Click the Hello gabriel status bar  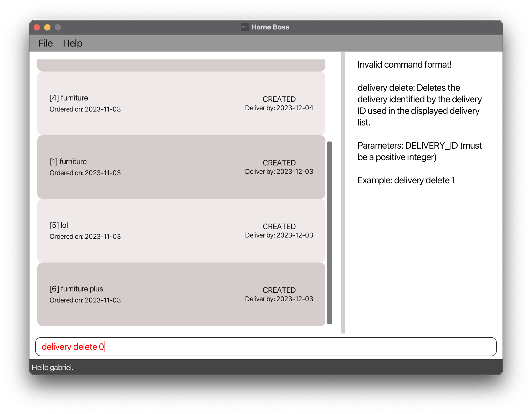tap(53, 367)
